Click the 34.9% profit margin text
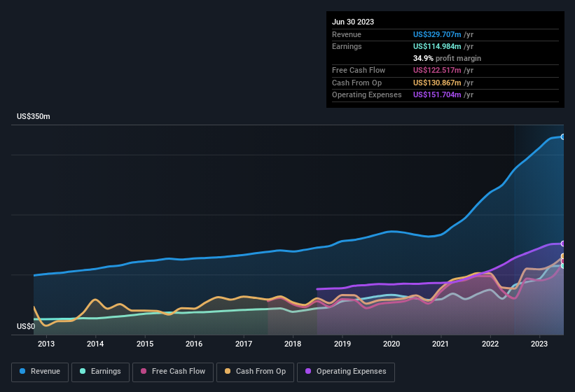 (447, 58)
